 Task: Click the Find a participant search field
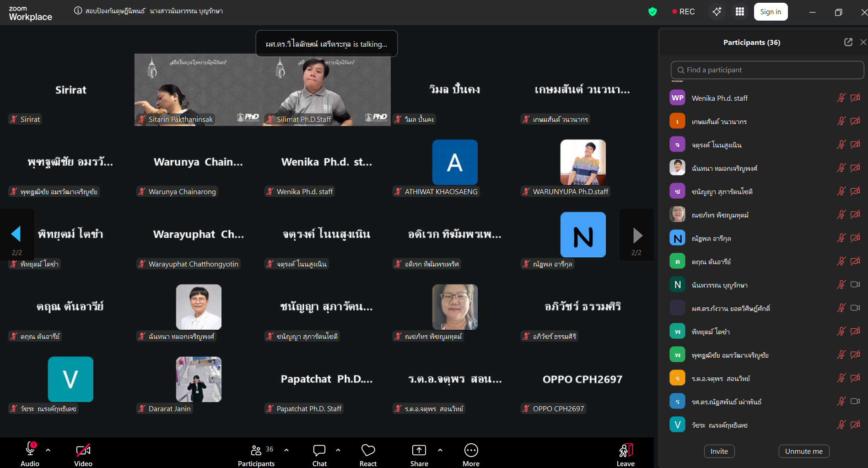(x=767, y=70)
